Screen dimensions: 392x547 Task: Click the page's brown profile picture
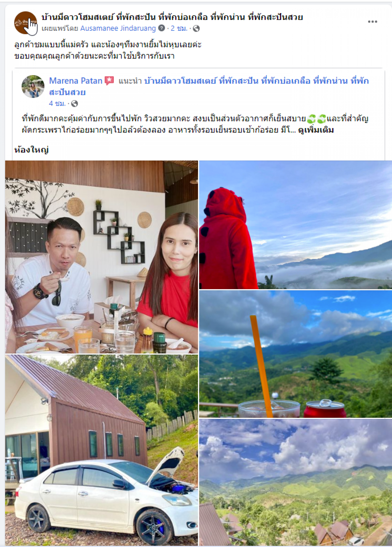tap(26, 23)
